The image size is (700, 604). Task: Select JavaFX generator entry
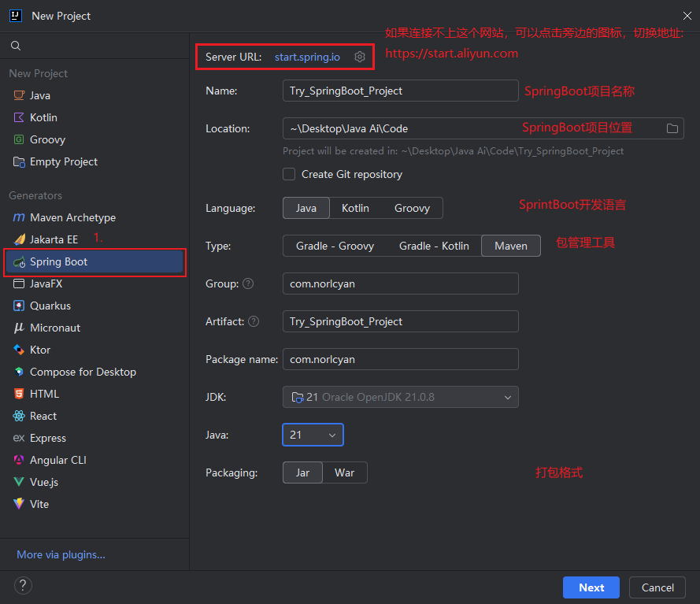click(x=94, y=283)
